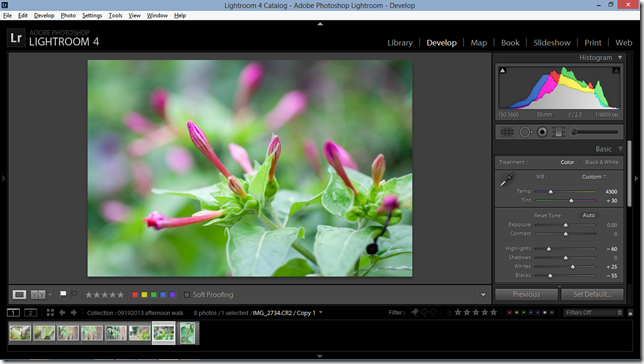Switch to the Slideshow module
Image resolution: width=644 pixels, height=364 pixels.
[552, 43]
